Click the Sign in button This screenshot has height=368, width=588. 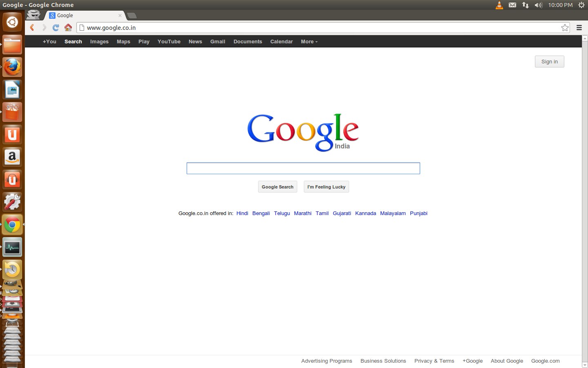coord(549,62)
